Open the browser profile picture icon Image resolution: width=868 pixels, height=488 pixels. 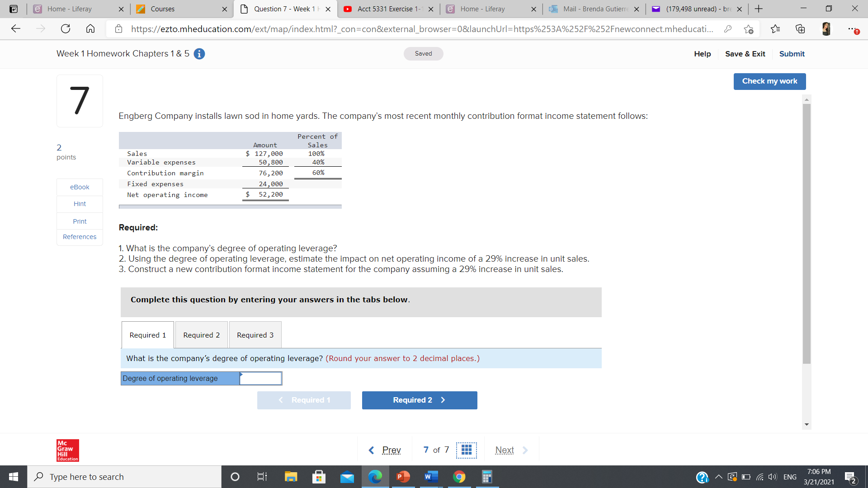pyautogui.click(x=826, y=28)
